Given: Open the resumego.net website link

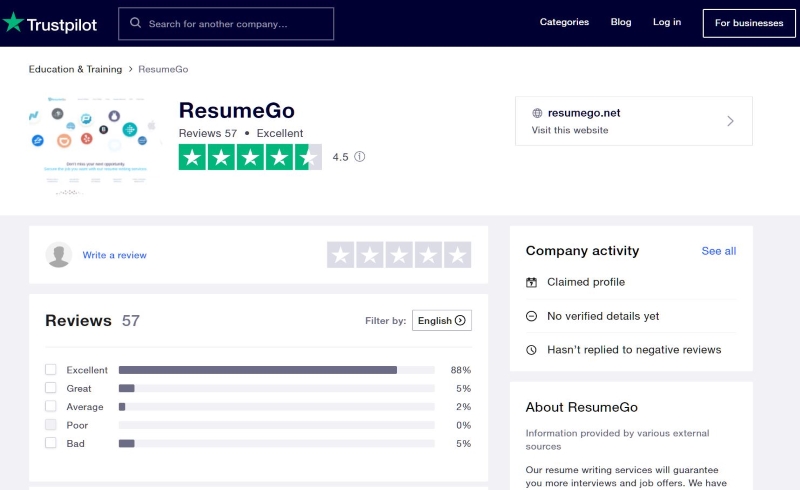Looking at the screenshot, I should pos(584,113).
